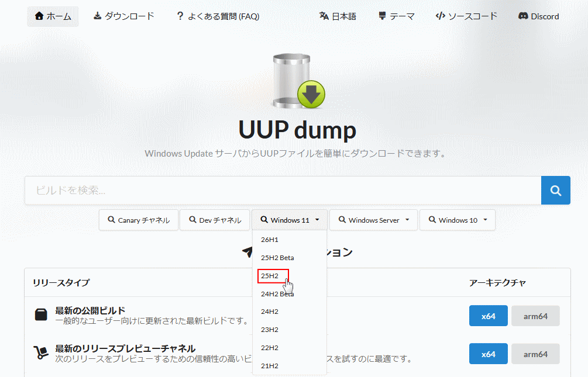Expand the Windows 10 dropdown
The height and width of the screenshot is (377, 588).
tap(458, 220)
